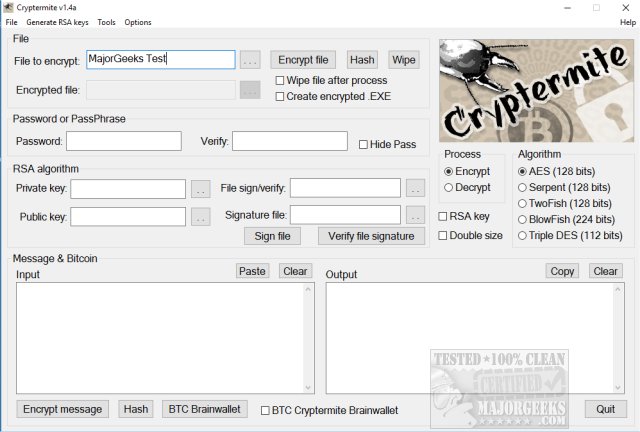Click the Private key field
Screen dimensions: 640x432
tap(128, 189)
